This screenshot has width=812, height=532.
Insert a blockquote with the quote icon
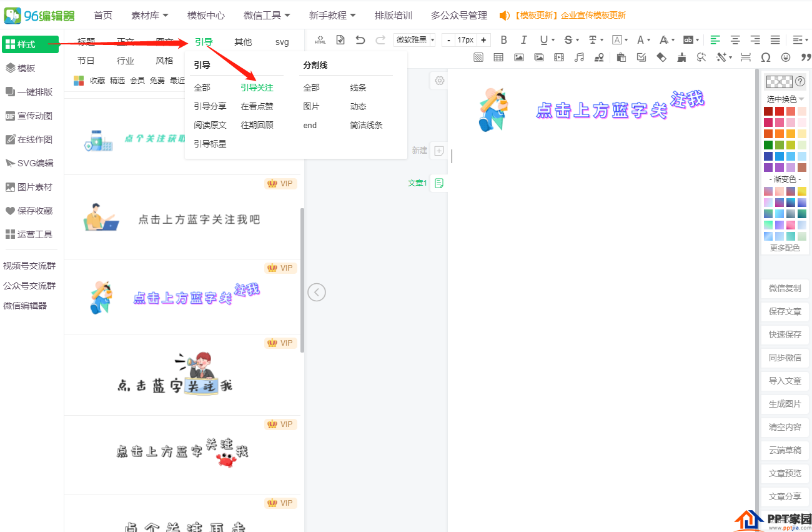pyautogui.click(x=806, y=58)
